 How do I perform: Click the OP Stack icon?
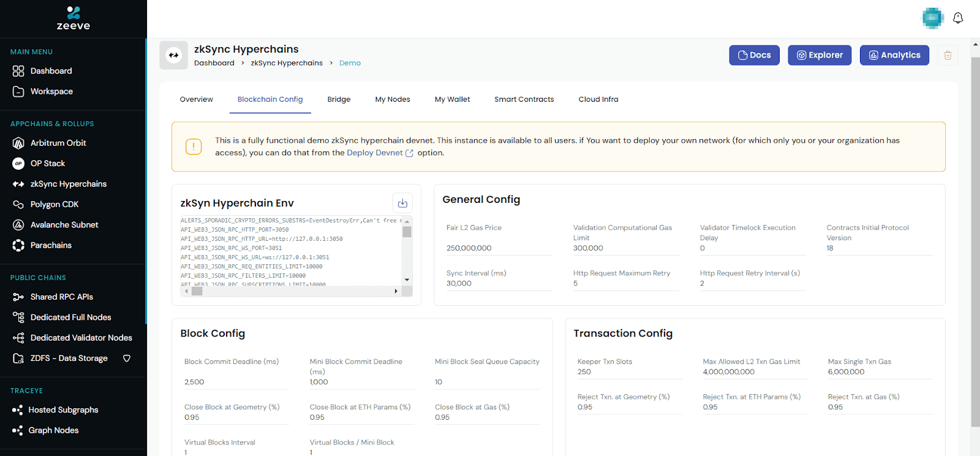click(x=18, y=164)
